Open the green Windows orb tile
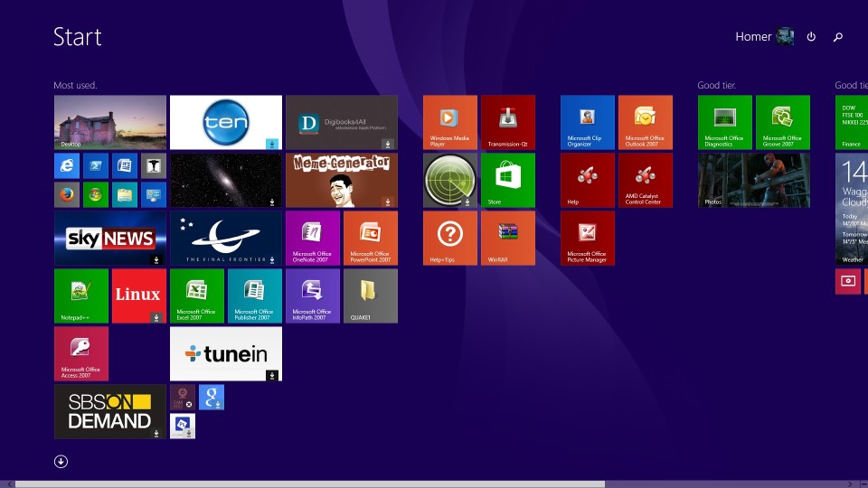This screenshot has width=868, height=488. point(96,195)
